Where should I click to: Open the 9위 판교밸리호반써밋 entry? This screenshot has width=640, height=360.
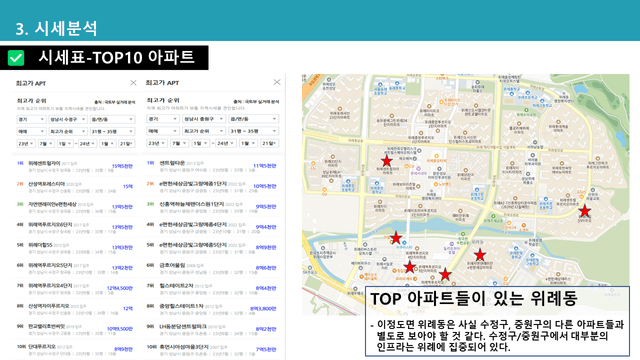click(x=75, y=329)
